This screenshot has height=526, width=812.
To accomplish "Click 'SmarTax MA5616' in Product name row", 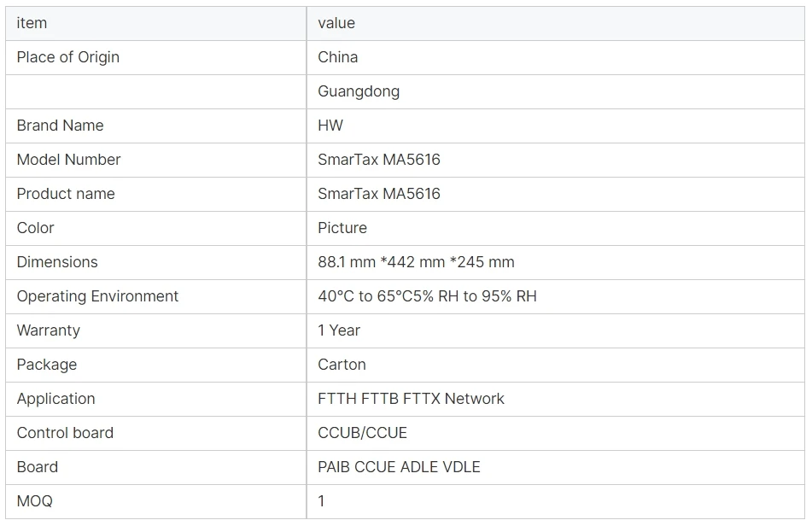I will click(x=379, y=194).
